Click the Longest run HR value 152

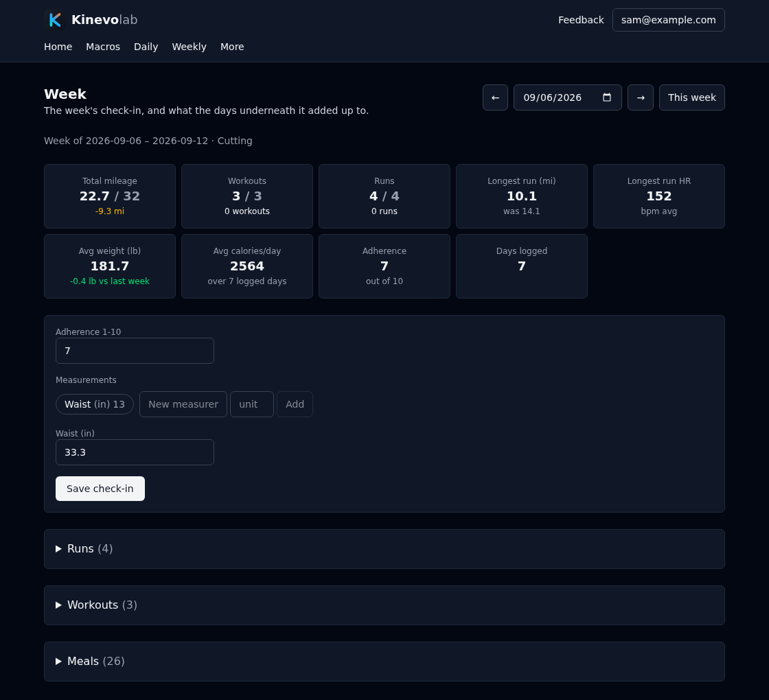659,196
